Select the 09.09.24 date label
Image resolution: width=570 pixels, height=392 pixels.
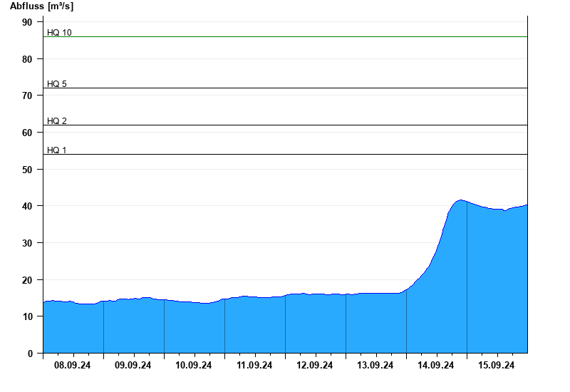coord(133,366)
